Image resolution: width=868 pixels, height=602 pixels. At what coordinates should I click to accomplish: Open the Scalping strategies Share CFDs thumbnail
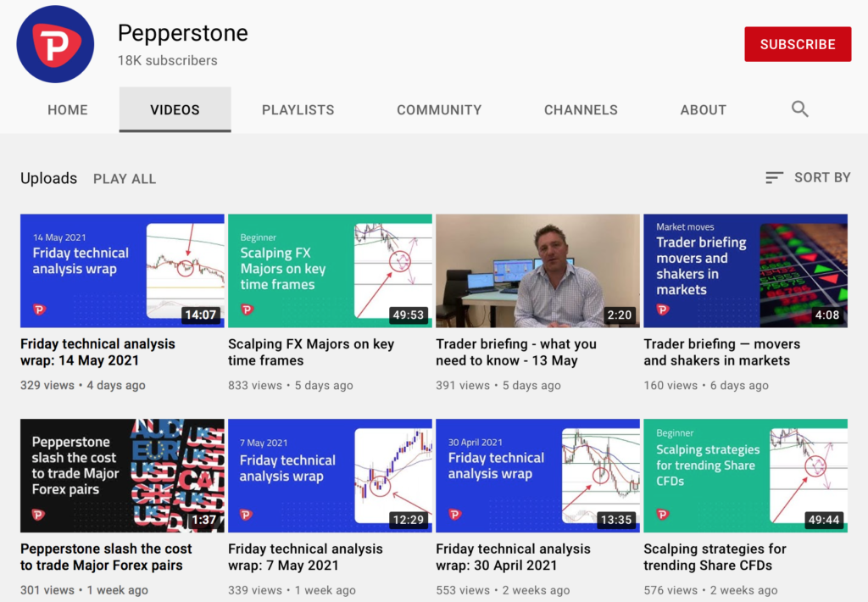coord(746,476)
